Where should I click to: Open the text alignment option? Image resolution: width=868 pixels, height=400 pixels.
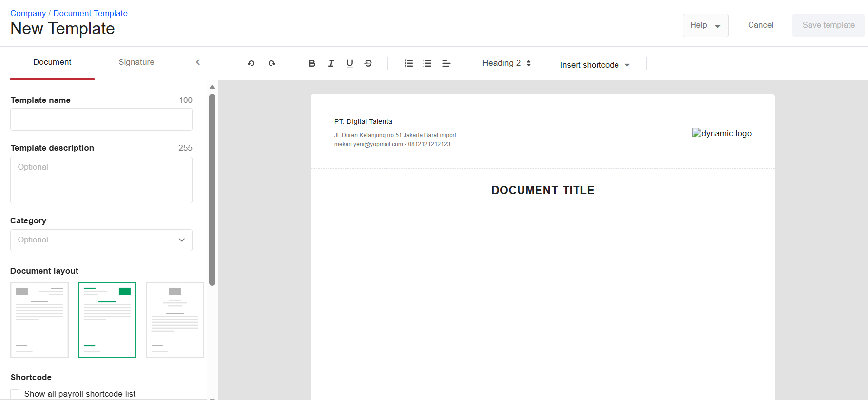[446, 63]
